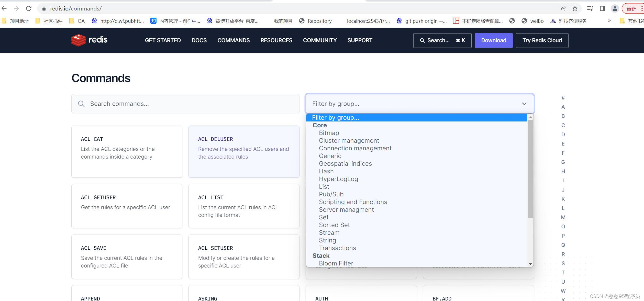Click the redis logo
This screenshot has width=644, height=301.
(90, 40)
